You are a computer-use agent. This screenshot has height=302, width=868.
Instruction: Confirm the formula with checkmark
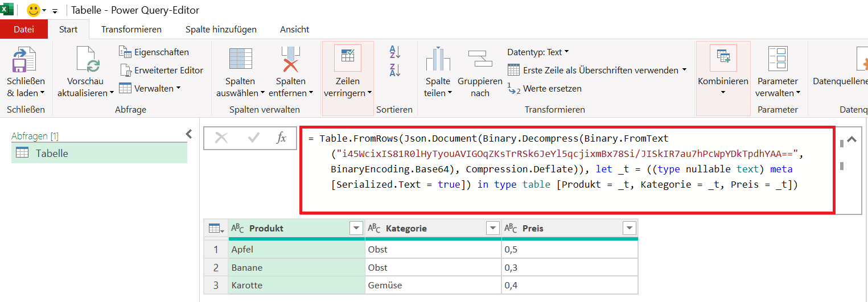click(254, 138)
